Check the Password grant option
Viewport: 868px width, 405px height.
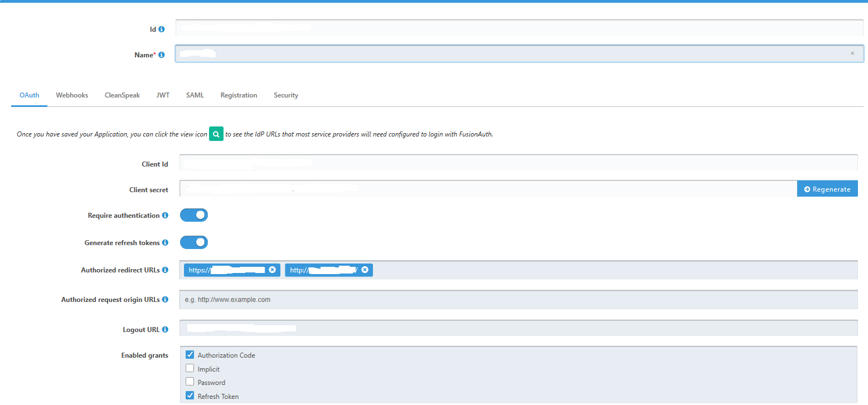pyautogui.click(x=190, y=382)
